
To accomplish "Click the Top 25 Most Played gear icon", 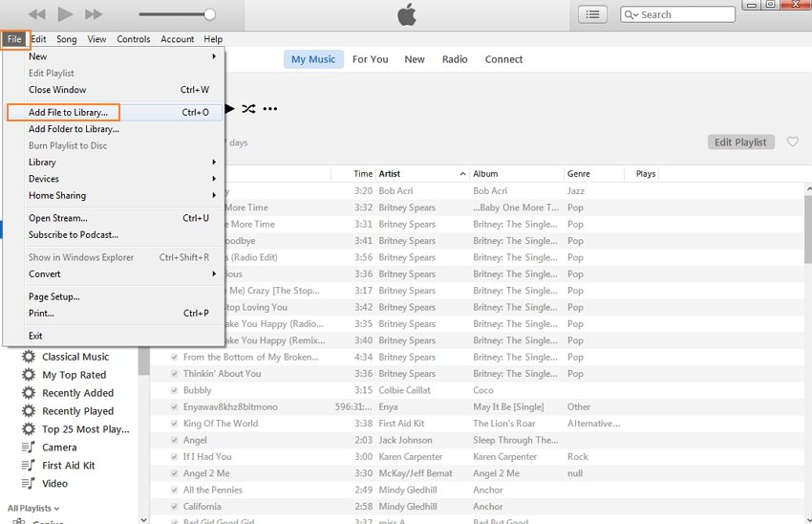I will 29,429.
